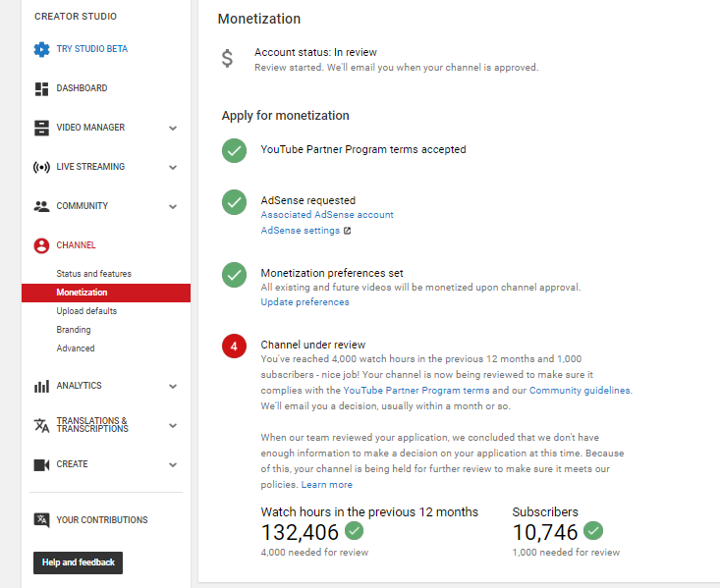Click green checkmark beside Monetization preferences set
The image size is (720, 588).
[234, 275]
